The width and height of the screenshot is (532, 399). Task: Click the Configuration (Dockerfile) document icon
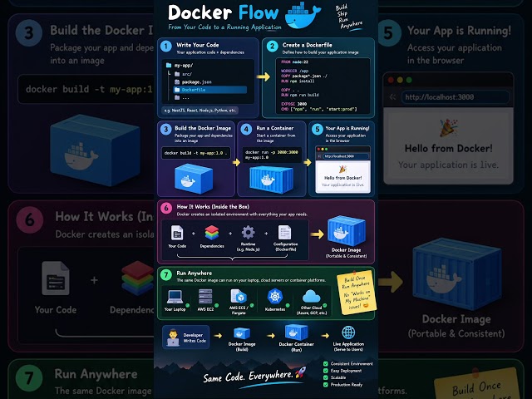coord(284,233)
